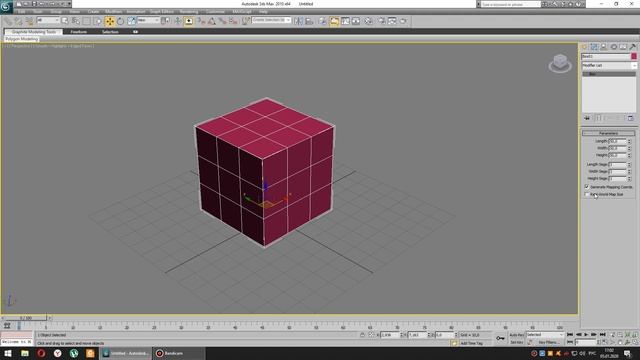This screenshot has width=640, height=360.
Task: Click the time slider handle
Action: pos(25,318)
